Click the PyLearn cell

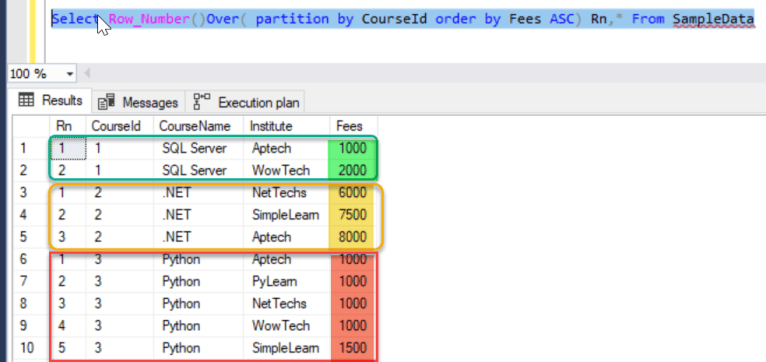pyautogui.click(x=287, y=282)
